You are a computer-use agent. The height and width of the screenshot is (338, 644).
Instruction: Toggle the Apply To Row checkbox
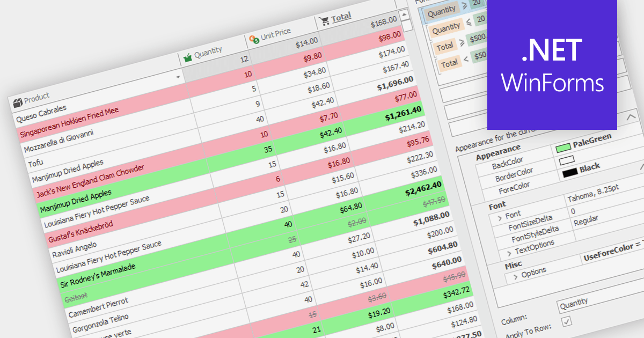[566, 321]
